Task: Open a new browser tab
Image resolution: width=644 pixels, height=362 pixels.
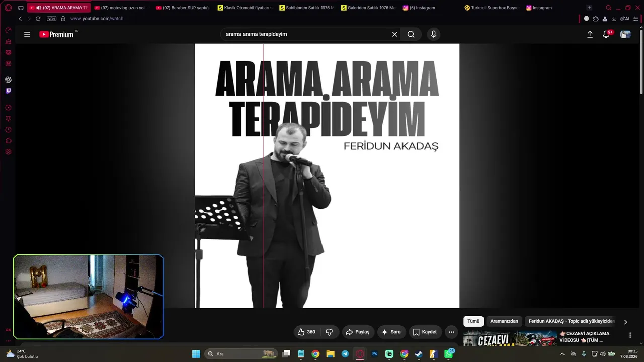Action: pyautogui.click(x=589, y=8)
